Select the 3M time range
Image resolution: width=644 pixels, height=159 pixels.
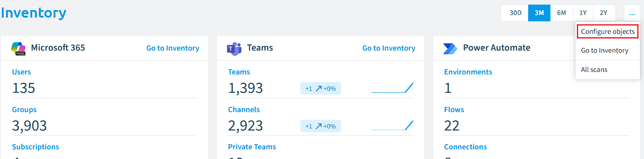pos(540,13)
